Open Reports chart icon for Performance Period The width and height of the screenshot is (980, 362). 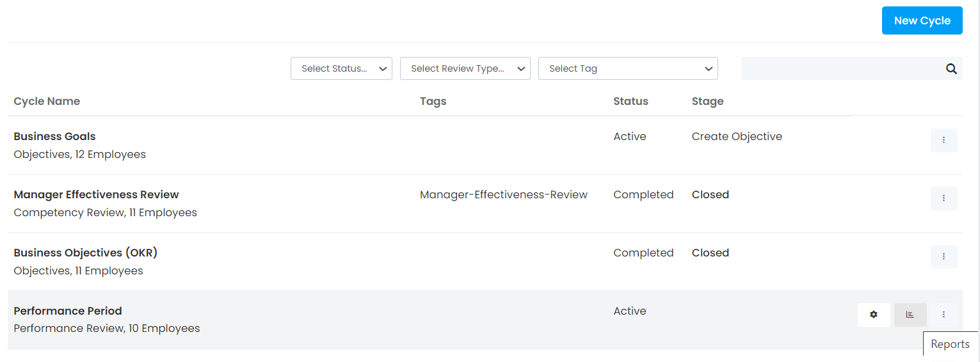[x=910, y=315]
